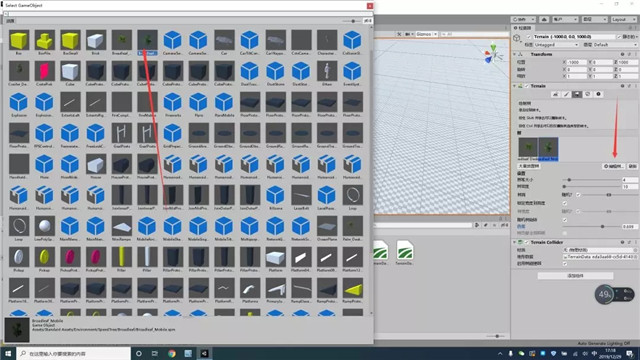The height and width of the screenshot is (360, 640).
Task: Toggle the Terrain object active checkbox
Action: (x=529, y=37)
